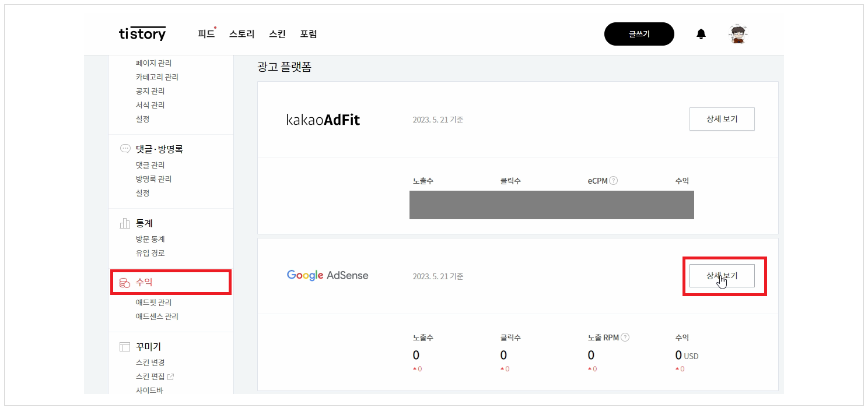Go to 페이지 관리
This screenshot has height=411, width=866.
coord(154,64)
